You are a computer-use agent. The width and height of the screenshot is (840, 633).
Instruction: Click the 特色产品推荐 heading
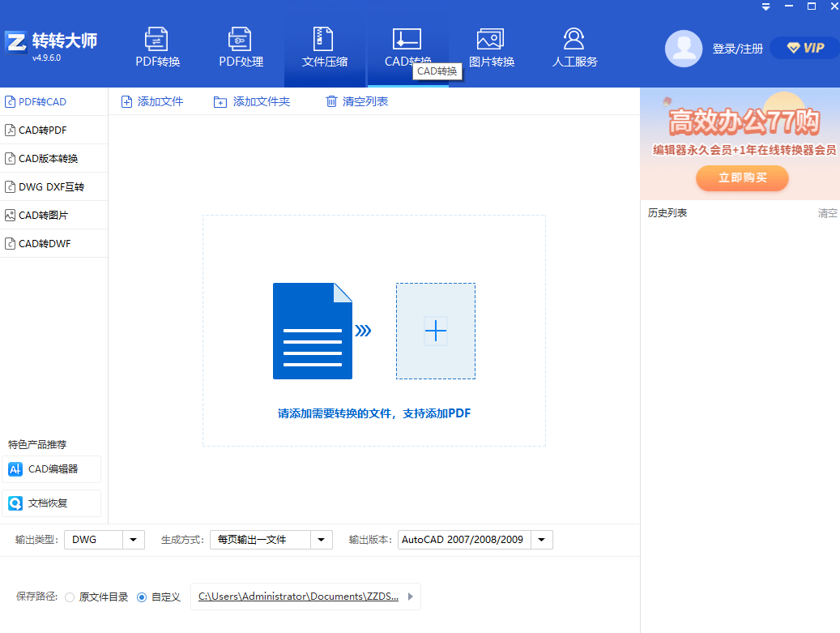point(37,445)
